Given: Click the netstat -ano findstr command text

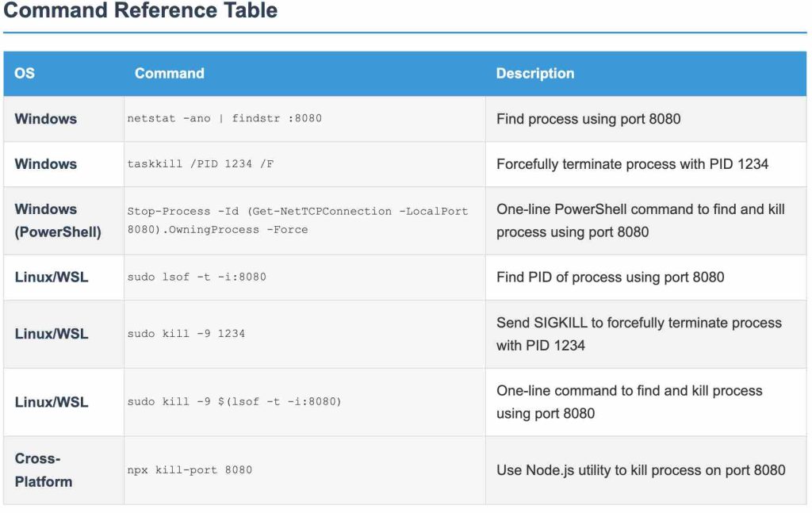Looking at the screenshot, I should tap(224, 119).
